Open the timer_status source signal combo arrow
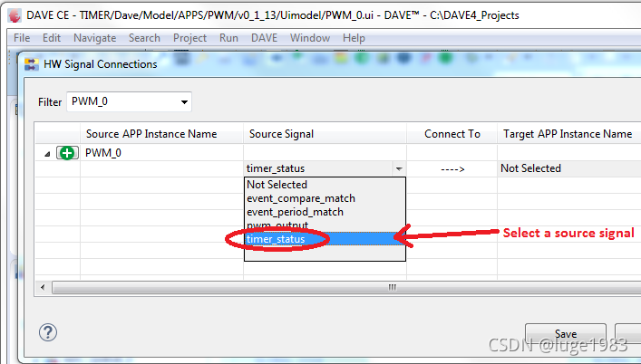The height and width of the screenshot is (364, 641). 399,168
